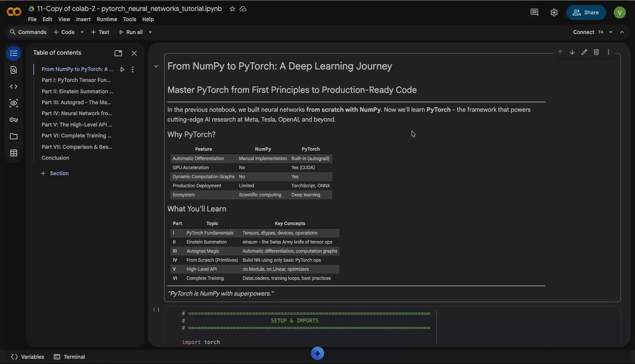Screen dimensions: 635x364
Task: Open more cell actions menu
Action: 609,52
